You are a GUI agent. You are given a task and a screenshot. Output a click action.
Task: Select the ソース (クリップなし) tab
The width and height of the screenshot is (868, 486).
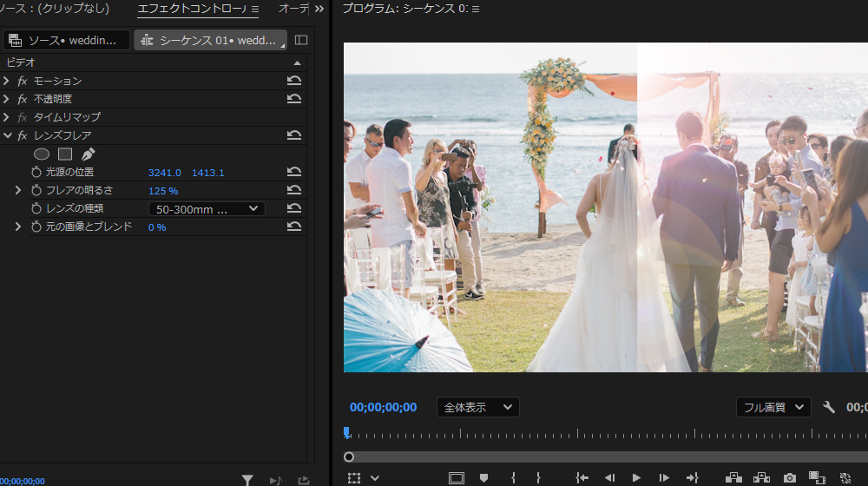point(56,9)
